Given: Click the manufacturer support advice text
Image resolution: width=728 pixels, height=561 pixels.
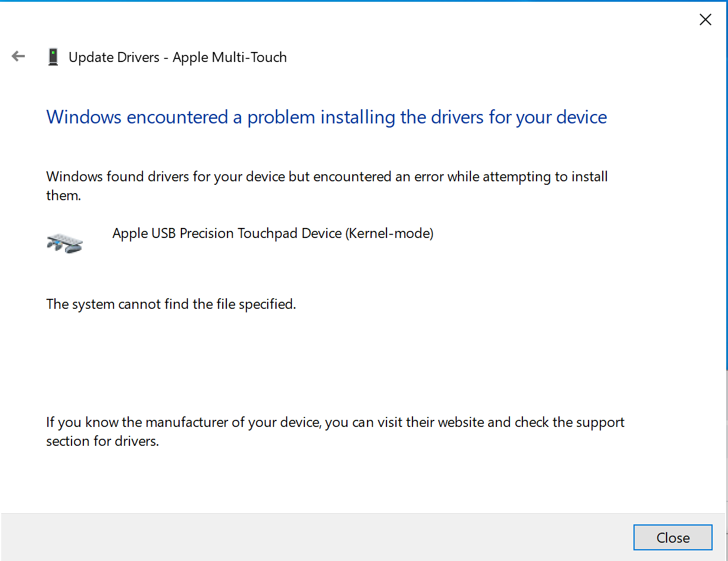Looking at the screenshot, I should coord(335,431).
